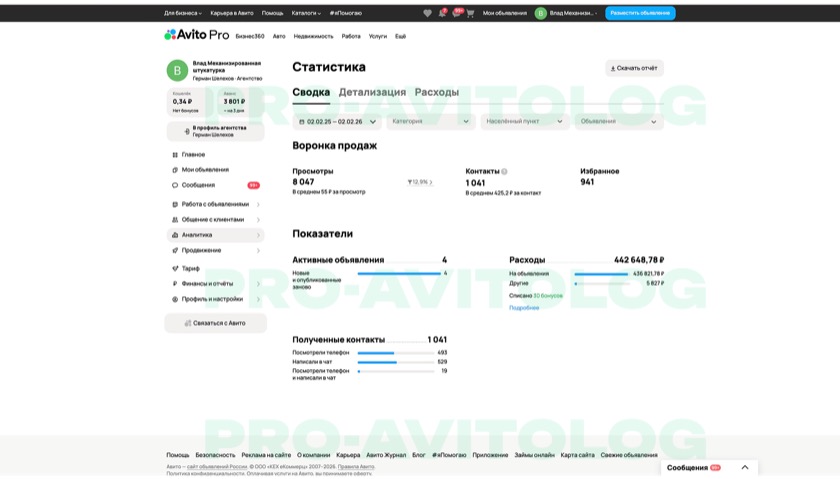Click info icon next to Контакты
Screen dimensions: 840x479
point(504,171)
